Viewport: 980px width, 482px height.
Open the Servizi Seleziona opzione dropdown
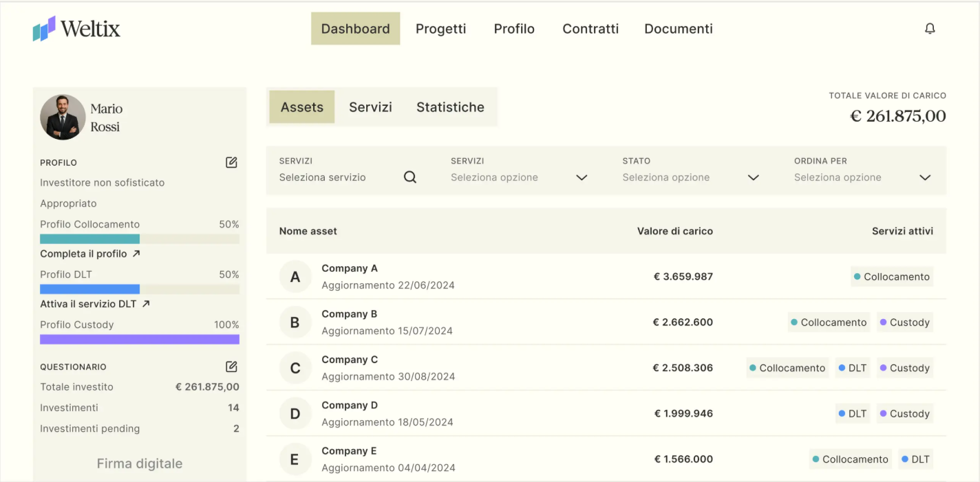pyautogui.click(x=581, y=177)
